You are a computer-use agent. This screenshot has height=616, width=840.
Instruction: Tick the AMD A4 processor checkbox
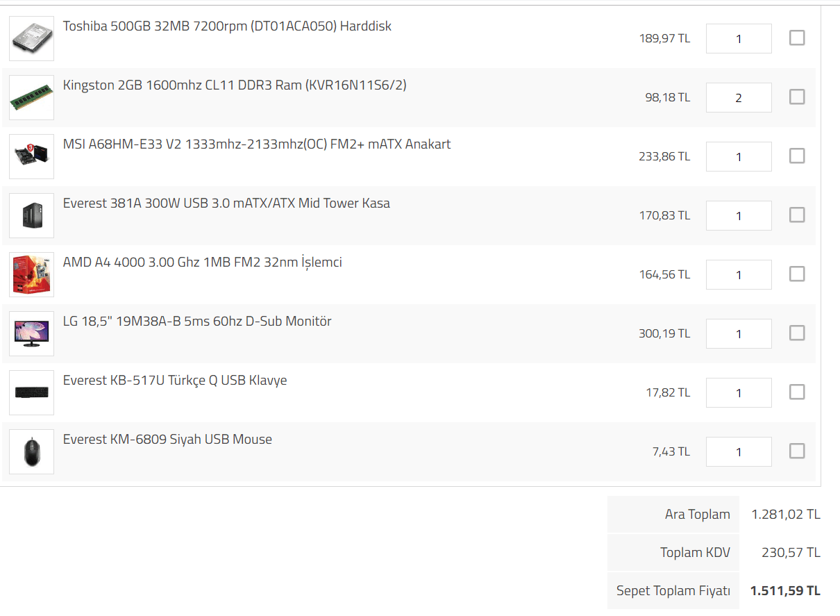pyautogui.click(x=797, y=274)
